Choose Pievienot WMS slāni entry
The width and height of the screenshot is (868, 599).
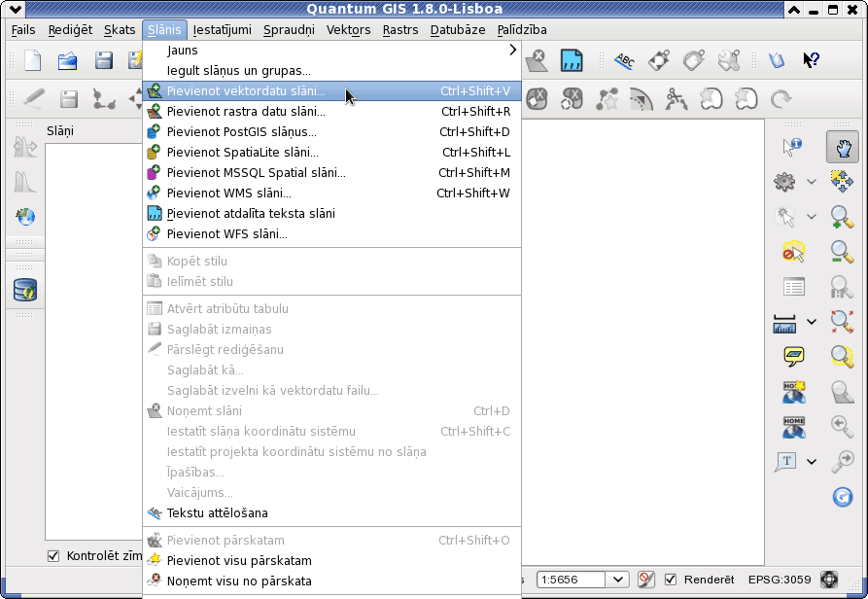pos(332,194)
